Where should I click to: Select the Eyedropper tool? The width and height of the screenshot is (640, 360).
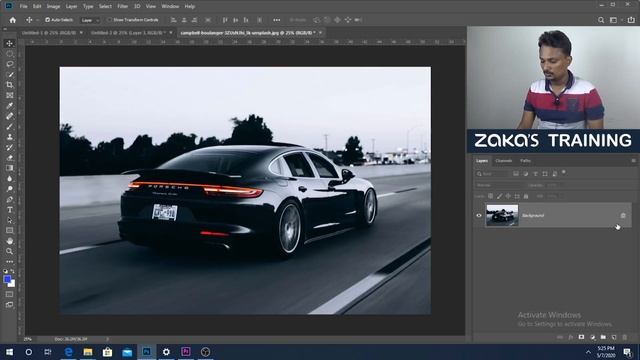pos(9,106)
